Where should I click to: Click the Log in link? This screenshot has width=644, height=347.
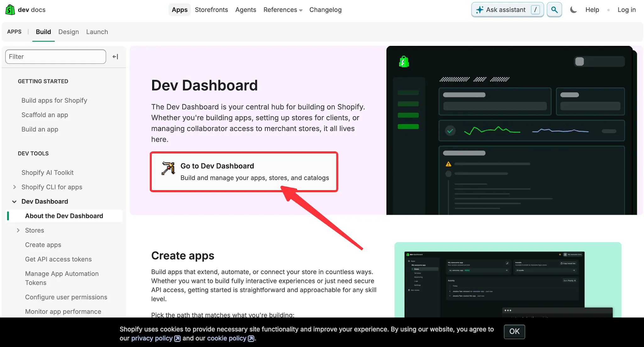tap(626, 10)
